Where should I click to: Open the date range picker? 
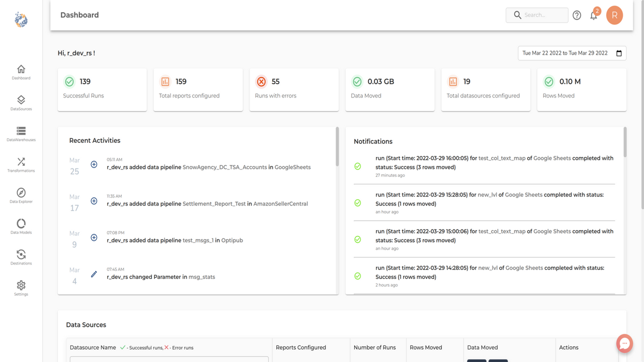[x=572, y=53]
